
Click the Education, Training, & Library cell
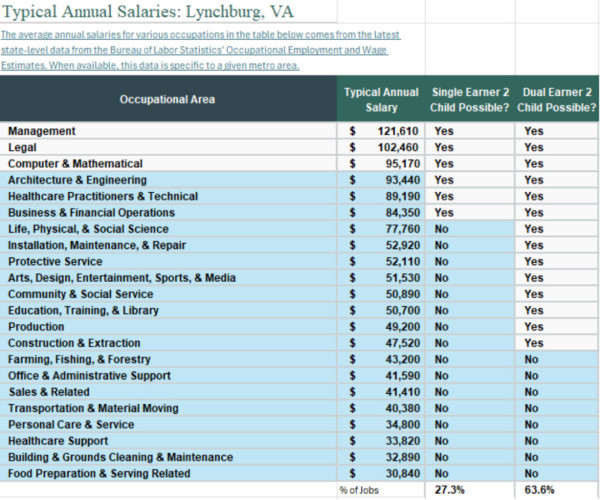coord(168,310)
